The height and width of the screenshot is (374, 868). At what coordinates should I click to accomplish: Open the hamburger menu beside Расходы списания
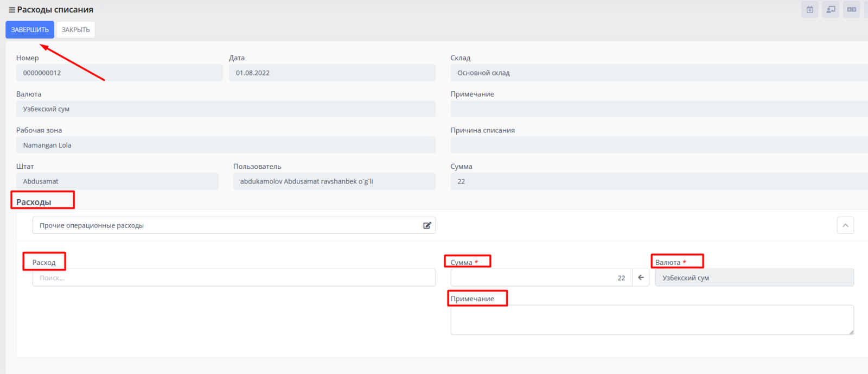11,10
